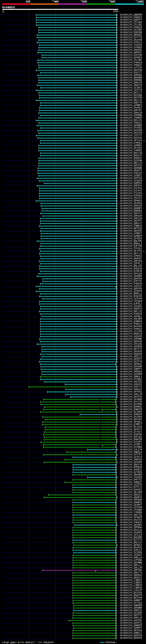Select the UniRef100_Q0GYN4 label
Image resolution: width=146 pixels, height=644 pixels.
pyautogui.click(x=131, y=55)
